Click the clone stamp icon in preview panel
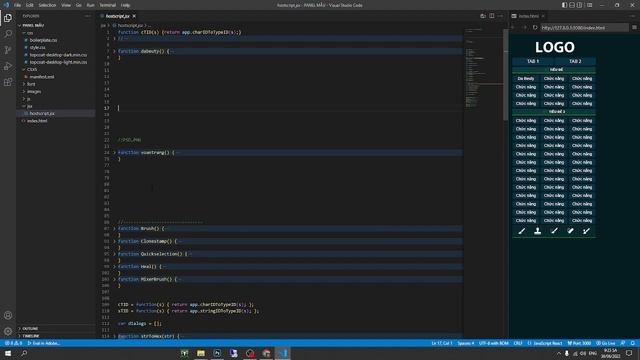This screenshot has width=640, height=360. pos(538,231)
